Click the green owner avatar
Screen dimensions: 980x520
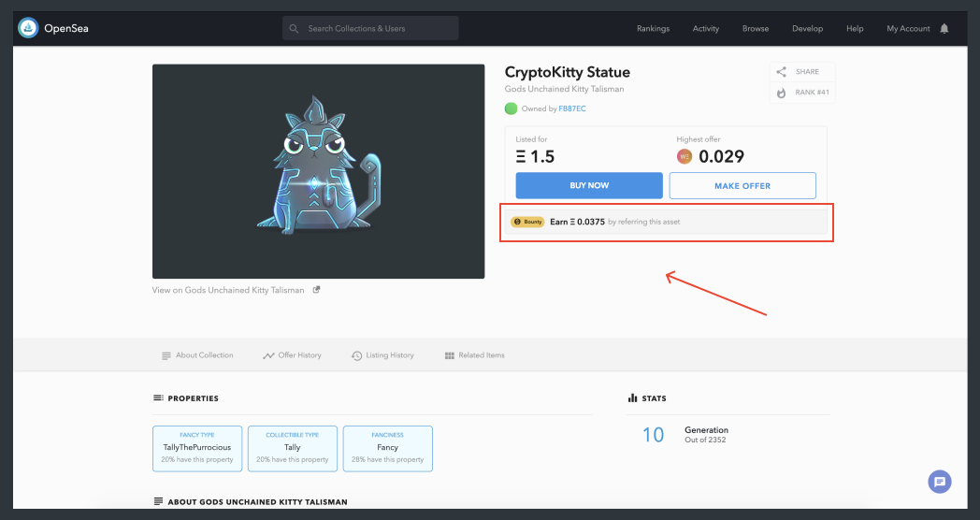[511, 108]
